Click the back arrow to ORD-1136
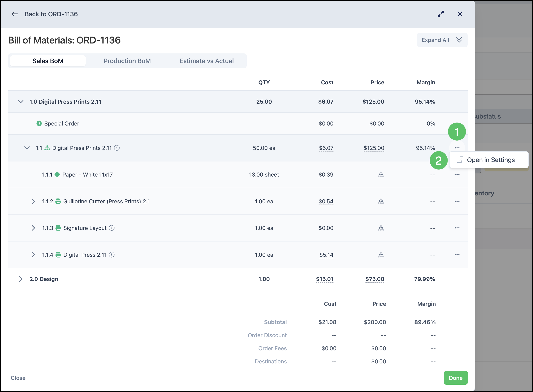 coord(15,14)
